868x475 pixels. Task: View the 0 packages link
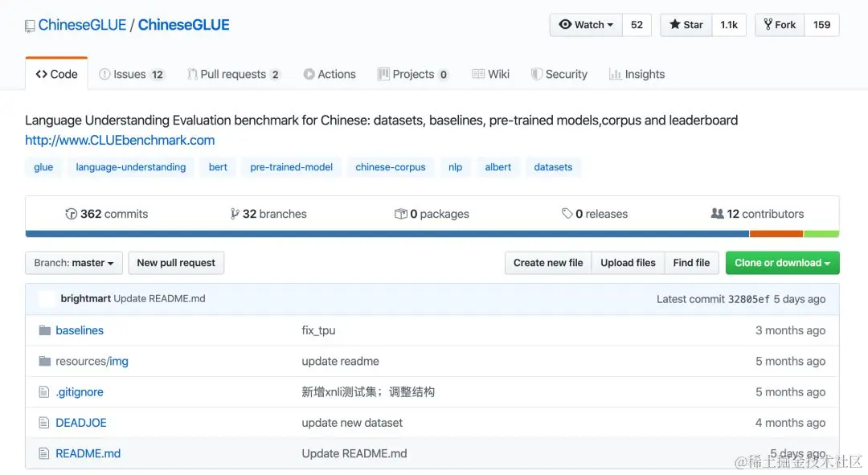432,214
